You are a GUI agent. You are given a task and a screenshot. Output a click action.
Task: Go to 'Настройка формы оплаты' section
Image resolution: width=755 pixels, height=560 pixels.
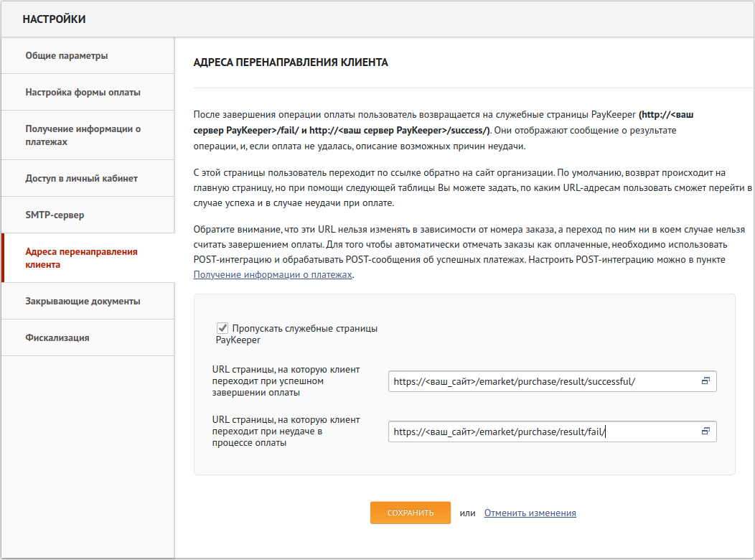point(83,92)
